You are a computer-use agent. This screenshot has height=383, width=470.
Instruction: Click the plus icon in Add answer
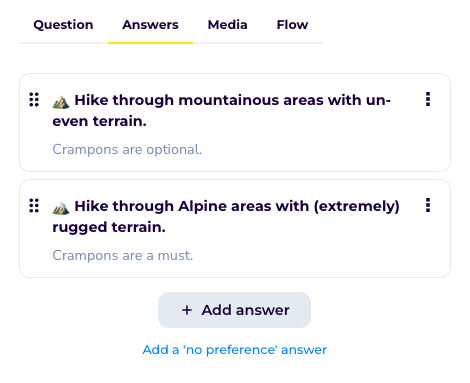point(187,310)
